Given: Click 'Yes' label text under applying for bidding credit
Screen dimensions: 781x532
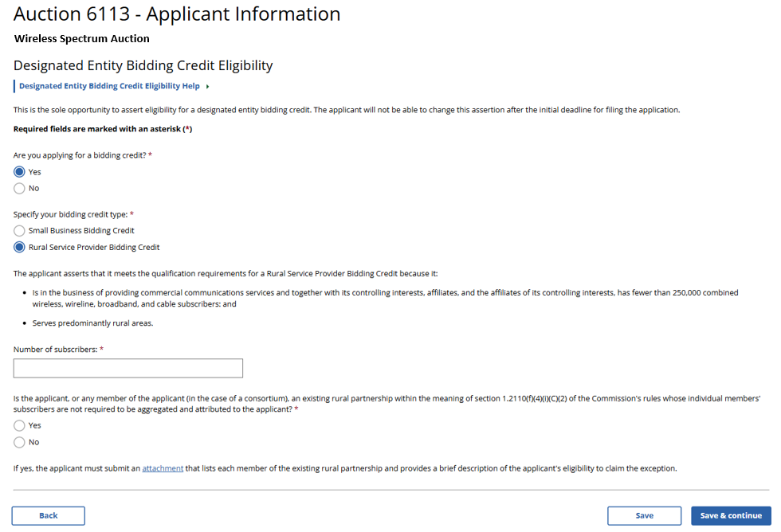Looking at the screenshot, I should point(35,171).
